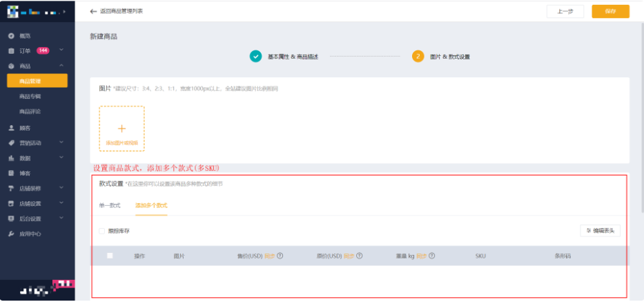
Task: Open 应用中心 via its wrench icon
Action: (11, 234)
